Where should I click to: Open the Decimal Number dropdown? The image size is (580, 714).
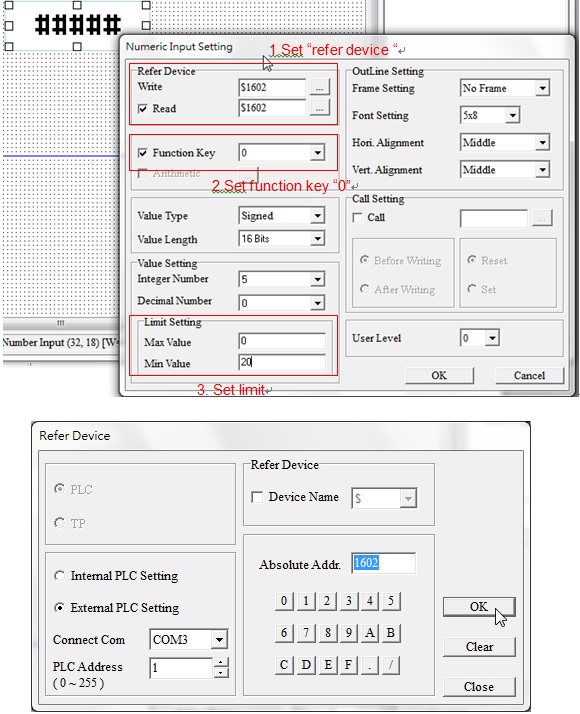(x=318, y=303)
